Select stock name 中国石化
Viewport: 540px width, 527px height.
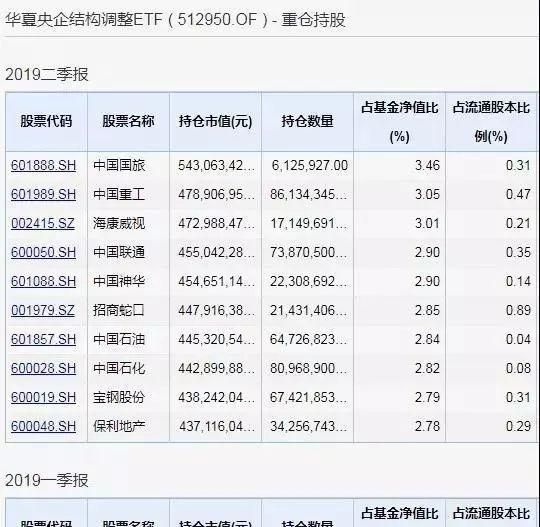pyautogui.click(x=119, y=368)
